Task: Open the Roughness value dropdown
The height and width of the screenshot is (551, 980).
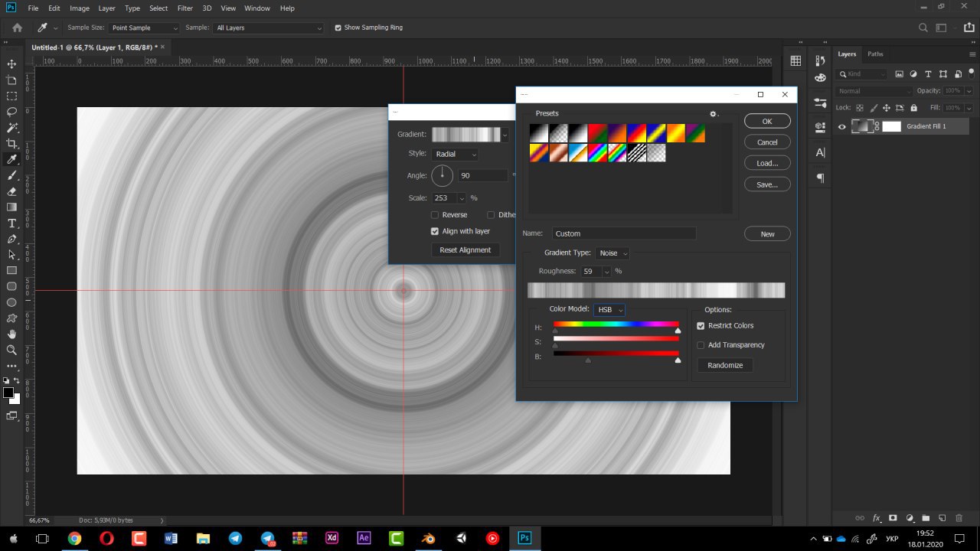Action: coord(606,271)
